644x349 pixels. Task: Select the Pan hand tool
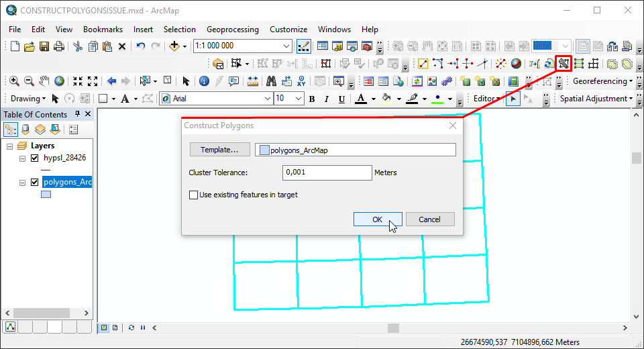point(44,81)
